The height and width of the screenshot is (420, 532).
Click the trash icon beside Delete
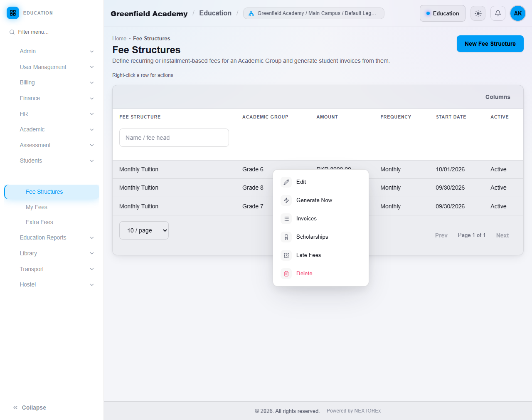click(286, 274)
